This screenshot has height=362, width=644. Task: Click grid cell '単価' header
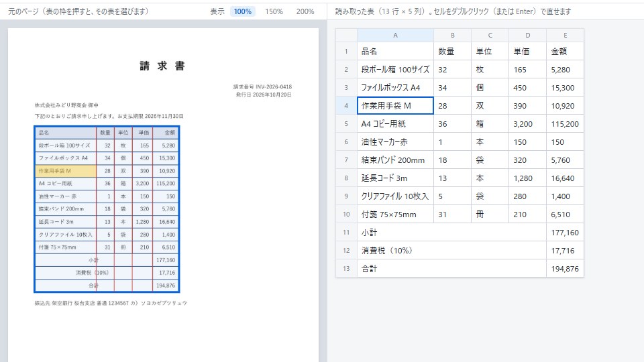pos(527,52)
